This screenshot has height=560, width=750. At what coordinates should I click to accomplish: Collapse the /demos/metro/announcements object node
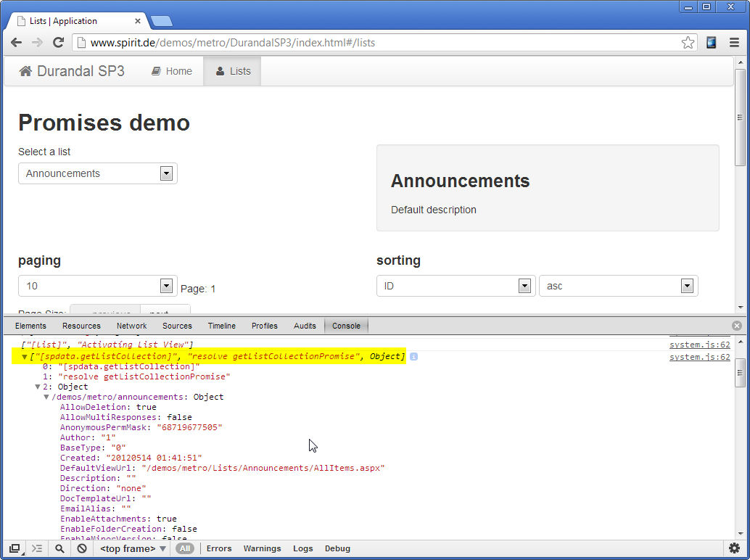click(x=46, y=397)
